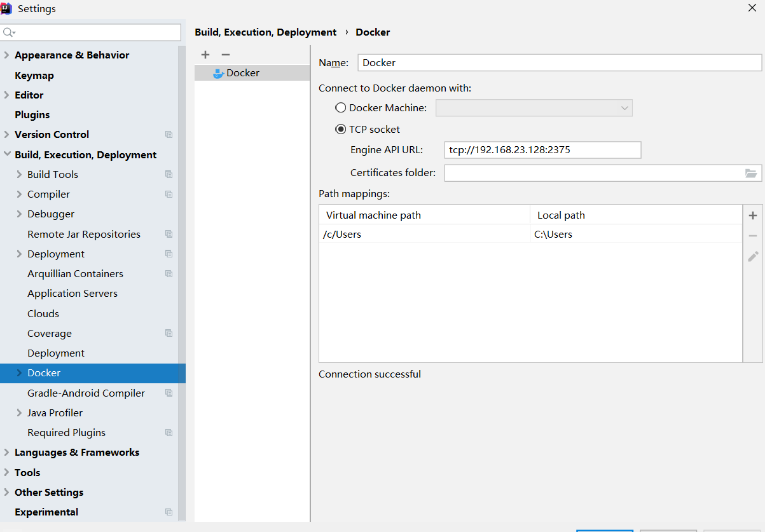Expand the Docker tree node arrow
This screenshot has width=765, height=532.
[19, 373]
